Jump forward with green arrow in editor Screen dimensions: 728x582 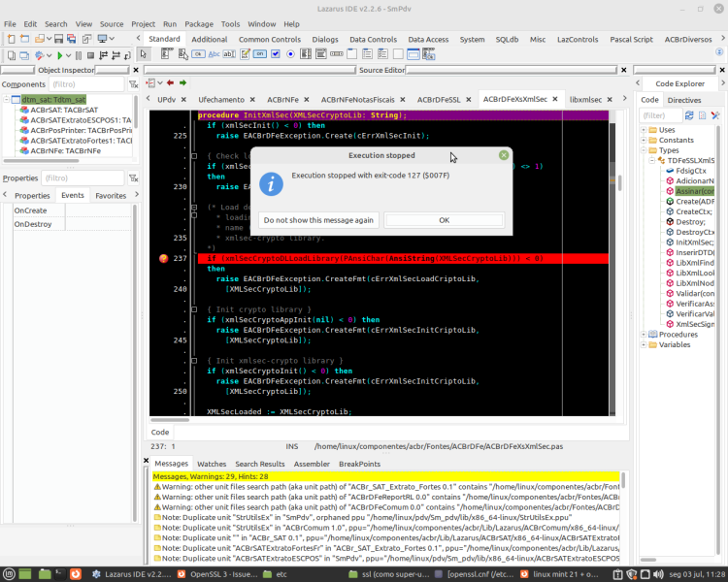(182, 82)
